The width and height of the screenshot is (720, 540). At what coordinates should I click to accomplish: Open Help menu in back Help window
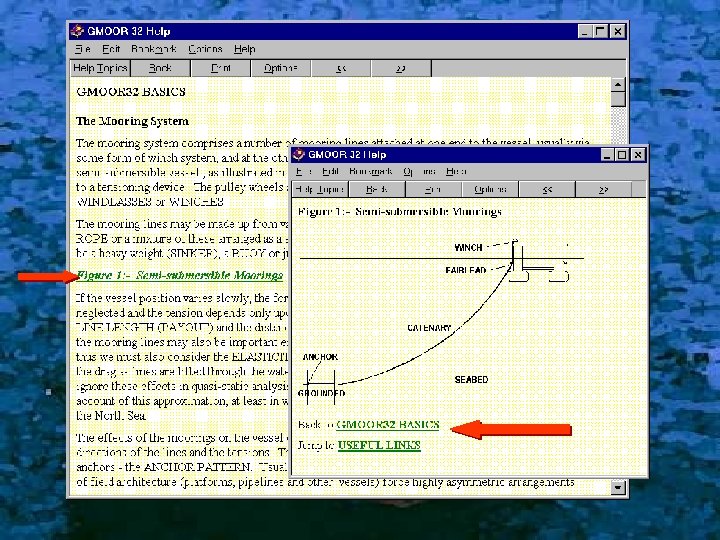[x=244, y=49]
